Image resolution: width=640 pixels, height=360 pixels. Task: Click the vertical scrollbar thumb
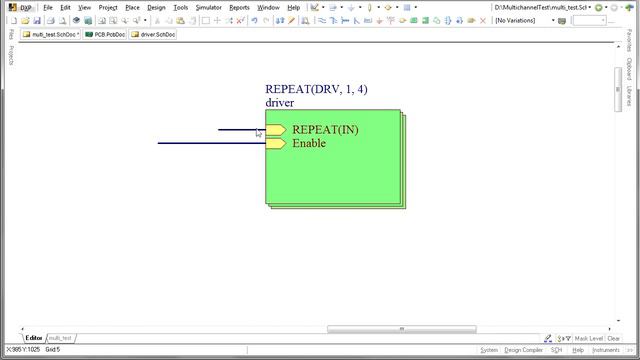coord(618,89)
